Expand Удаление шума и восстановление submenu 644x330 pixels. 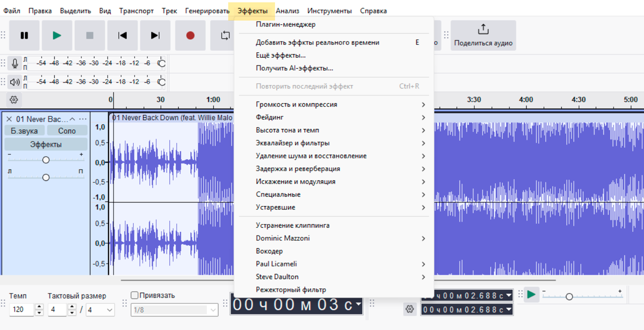coord(334,156)
